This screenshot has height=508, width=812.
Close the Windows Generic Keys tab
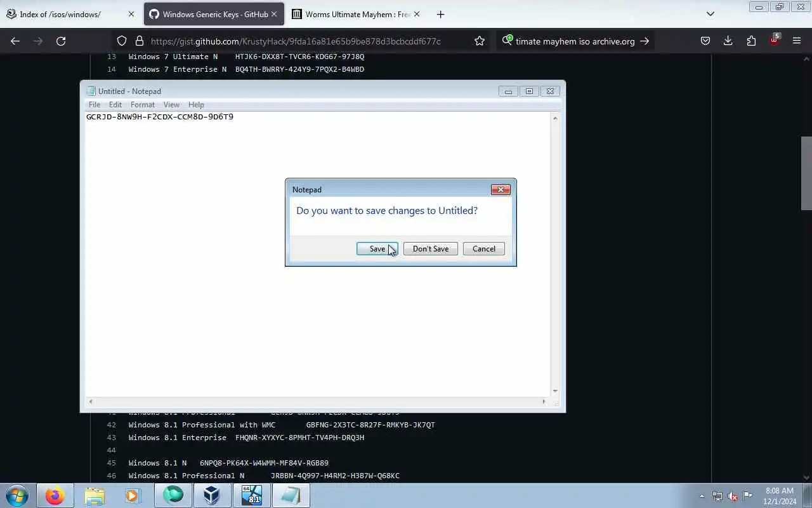(274, 14)
